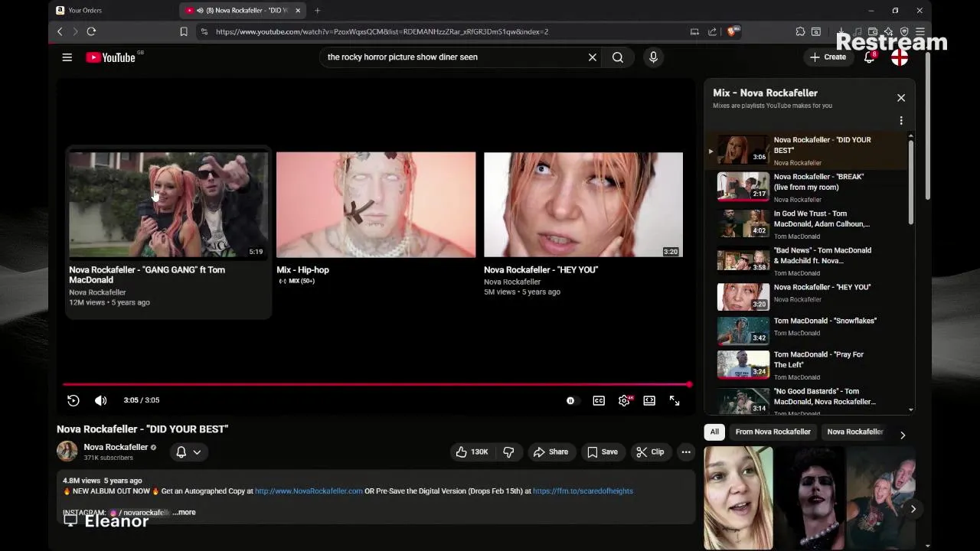Click the red scrubber handle at the end
Image resolution: width=980 pixels, height=551 pixels.
point(689,384)
